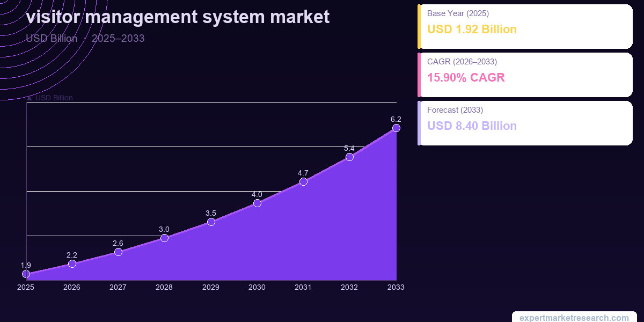Click the 'USD 8.40 Billion' value

[472, 126]
